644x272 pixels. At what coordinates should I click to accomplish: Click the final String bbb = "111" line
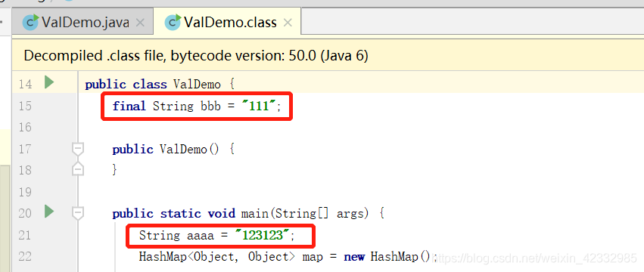click(198, 107)
